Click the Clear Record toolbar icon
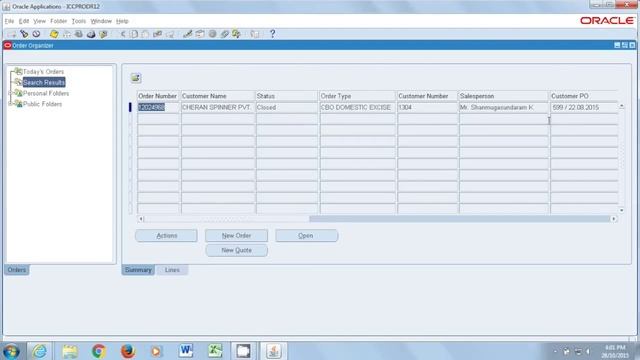 coord(158,34)
